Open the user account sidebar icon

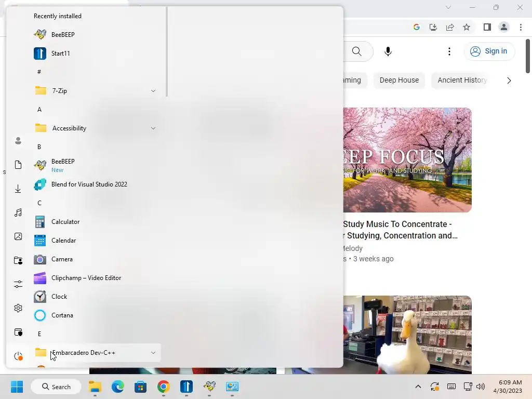(x=18, y=140)
